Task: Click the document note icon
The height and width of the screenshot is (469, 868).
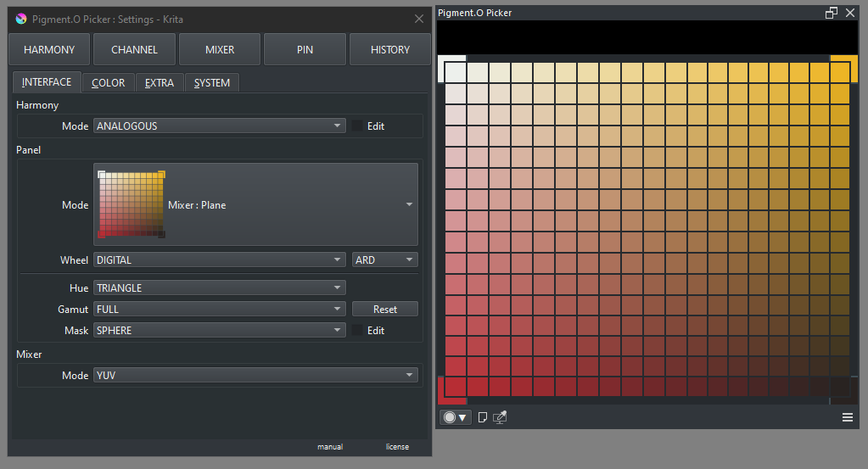Action: (x=482, y=417)
